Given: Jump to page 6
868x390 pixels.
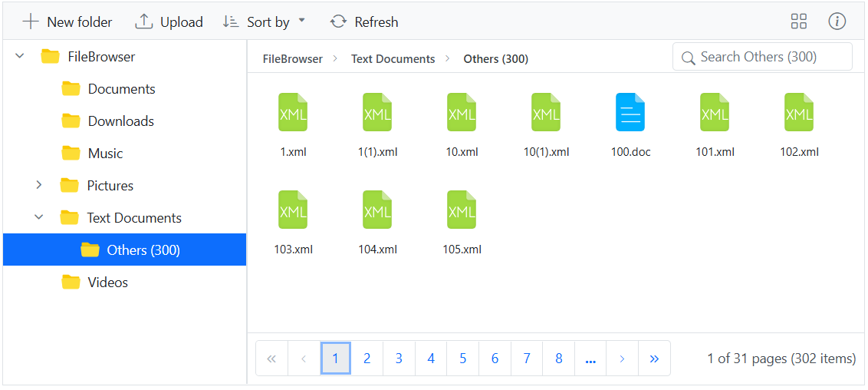Looking at the screenshot, I should (x=495, y=359).
